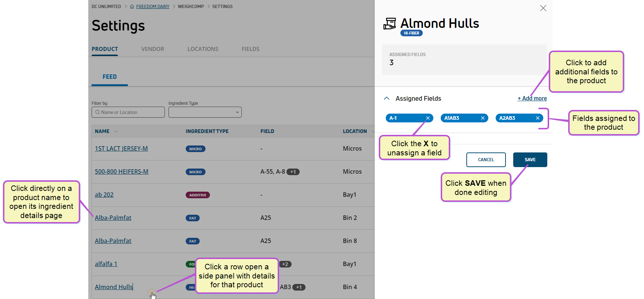644x299 pixels.
Task: Click the home icon before Freedom Dairy
Action: point(132,7)
